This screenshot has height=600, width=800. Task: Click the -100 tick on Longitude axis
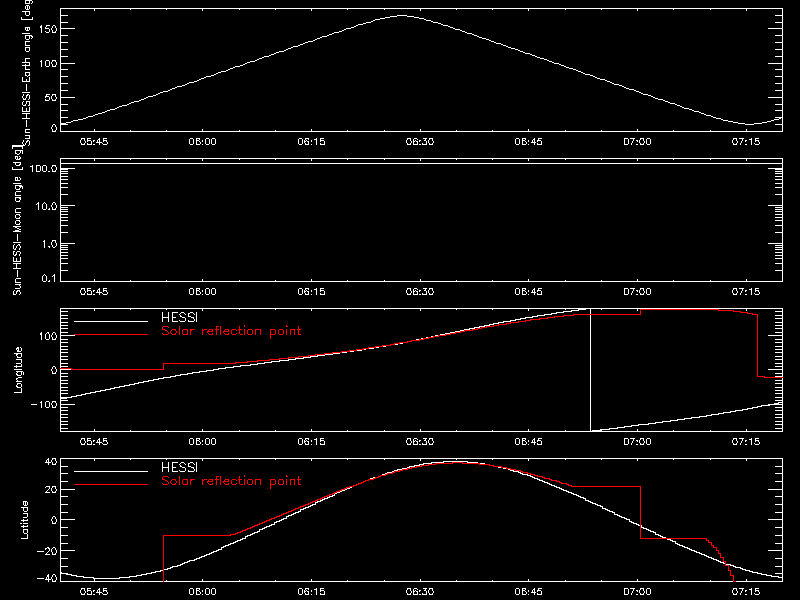[44, 404]
